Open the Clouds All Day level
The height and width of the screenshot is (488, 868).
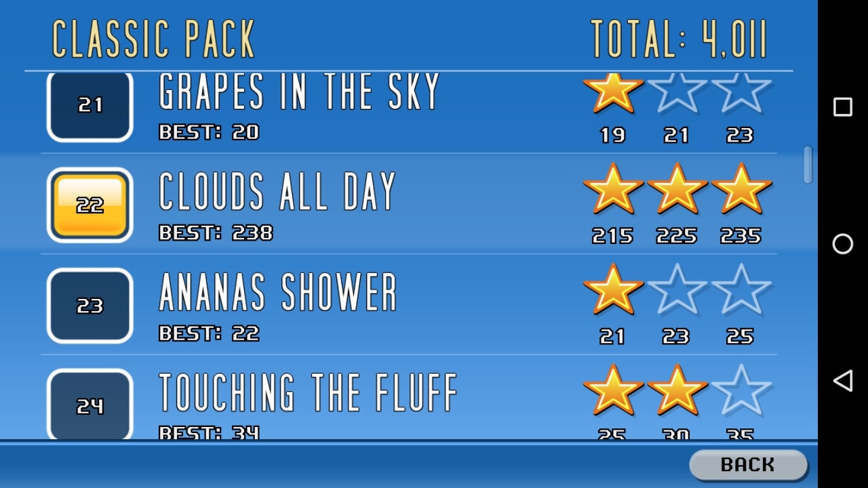click(x=277, y=191)
